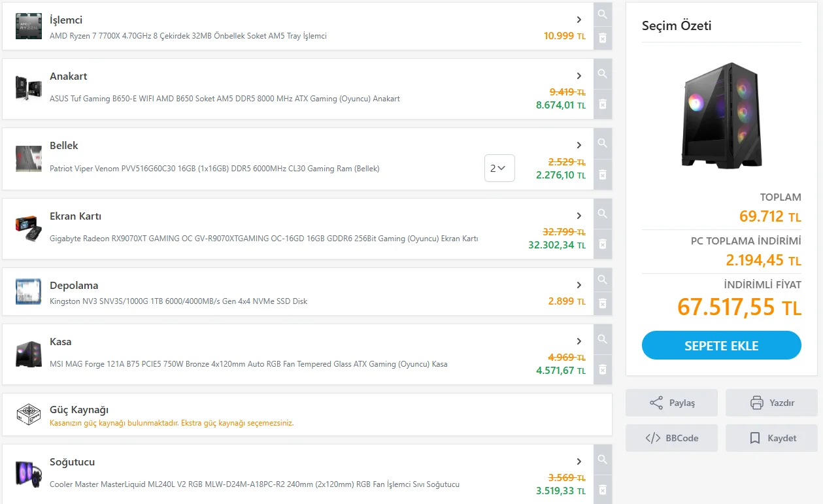
Task: Print the build using Yazdır
Action: [771, 403]
